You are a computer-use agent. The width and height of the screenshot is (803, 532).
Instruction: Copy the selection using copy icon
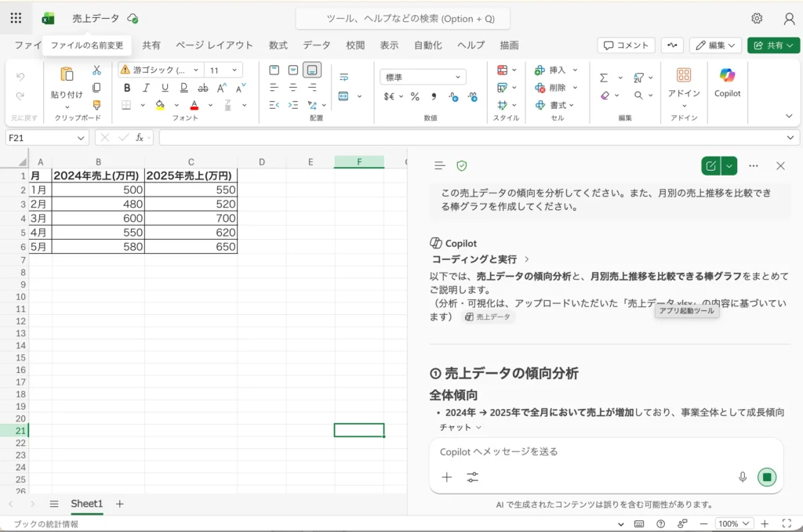[96, 88]
